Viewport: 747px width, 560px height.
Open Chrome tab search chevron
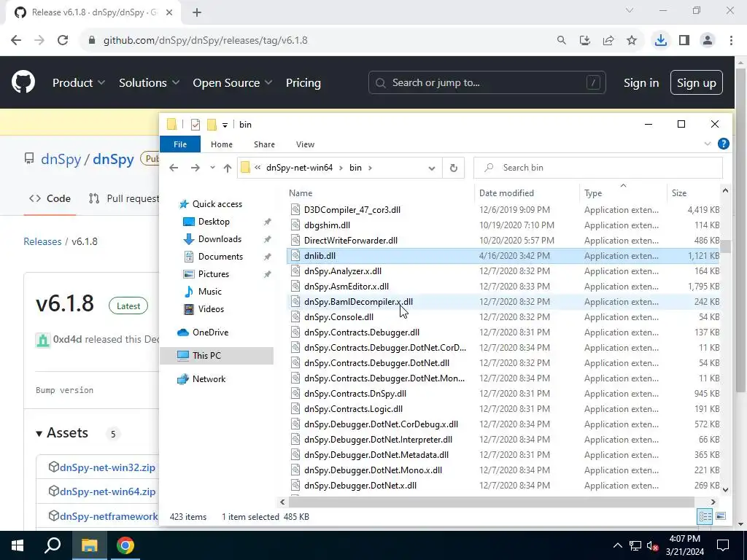click(x=630, y=10)
